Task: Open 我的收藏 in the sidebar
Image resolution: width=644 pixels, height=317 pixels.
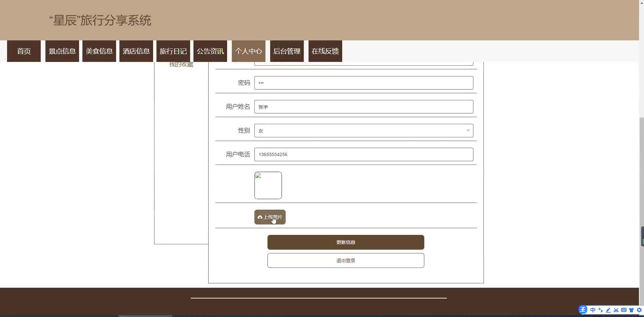Action: [x=181, y=65]
